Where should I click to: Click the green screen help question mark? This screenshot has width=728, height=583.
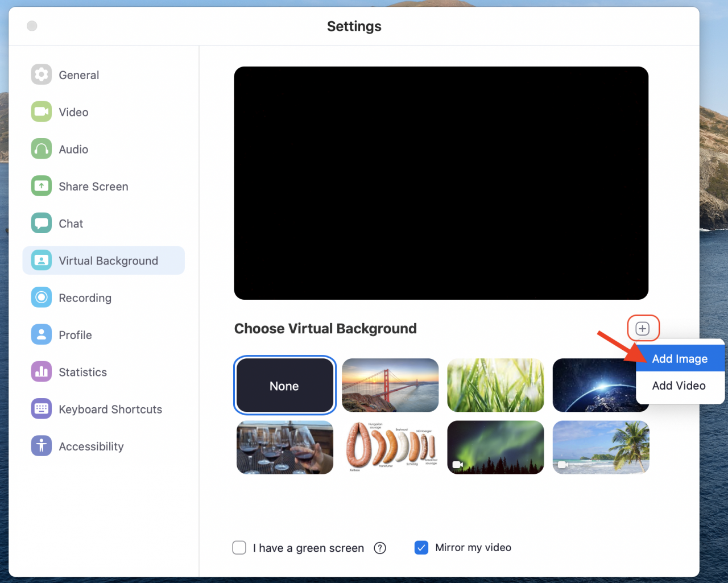coord(379,548)
